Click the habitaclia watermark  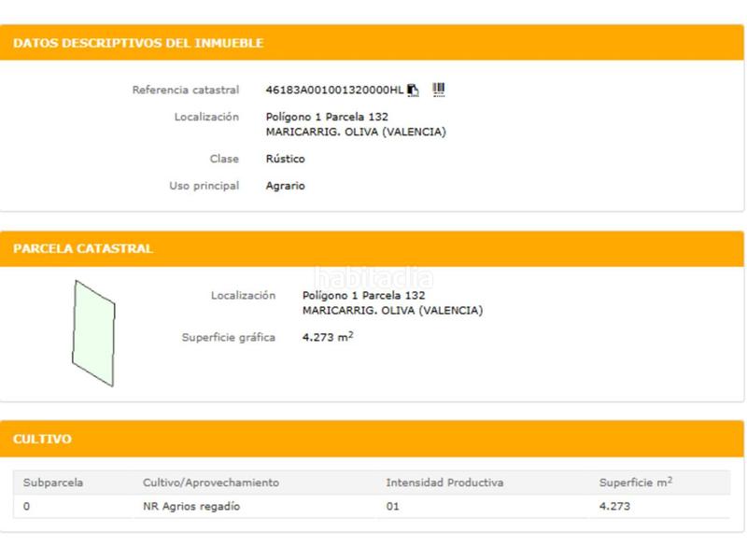373,277
